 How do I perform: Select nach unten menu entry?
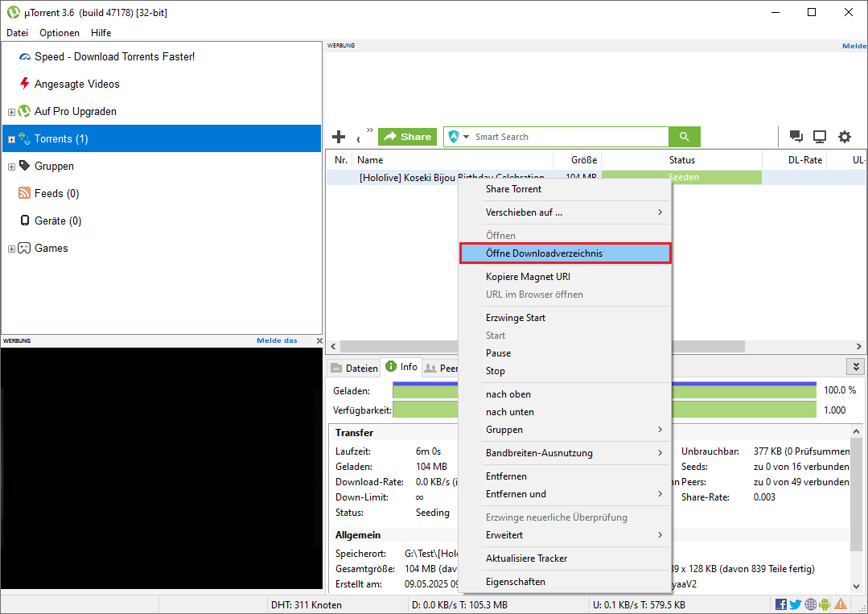[x=566, y=411]
